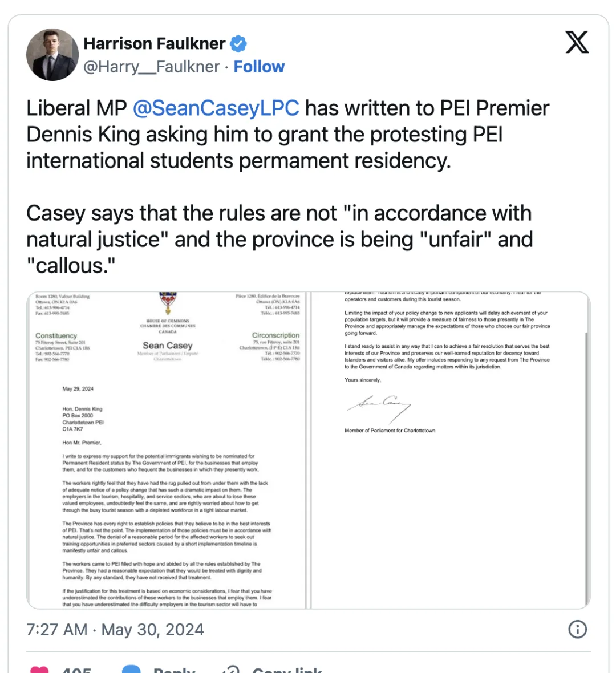Open the 7:27 AM May 30, 2024 timestamp
616x673 pixels.
(x=115, y=630)
